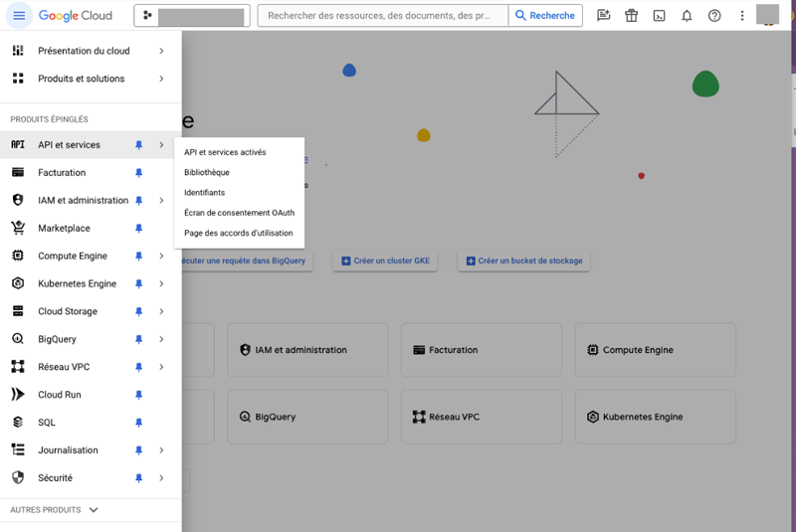Open the Facturation quick access card
This screenshot has height=532, width=796.
coord(482,350)
